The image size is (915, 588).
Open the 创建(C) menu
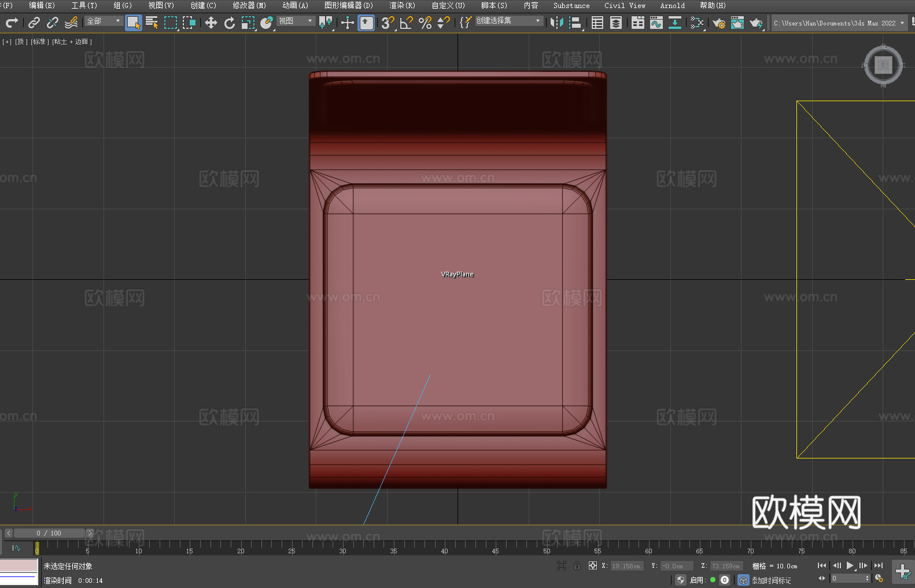click(x=203, y=5)
